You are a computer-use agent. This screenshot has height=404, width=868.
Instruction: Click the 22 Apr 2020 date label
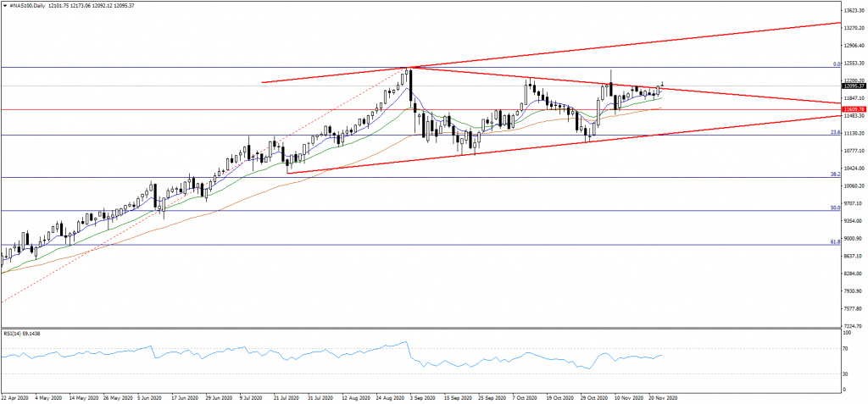pos(17,396)
